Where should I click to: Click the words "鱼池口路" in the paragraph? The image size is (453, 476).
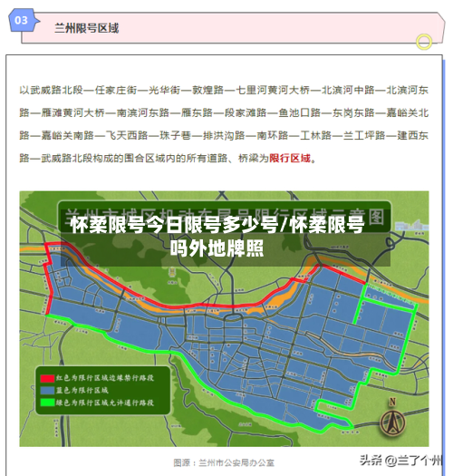(300, 112)
